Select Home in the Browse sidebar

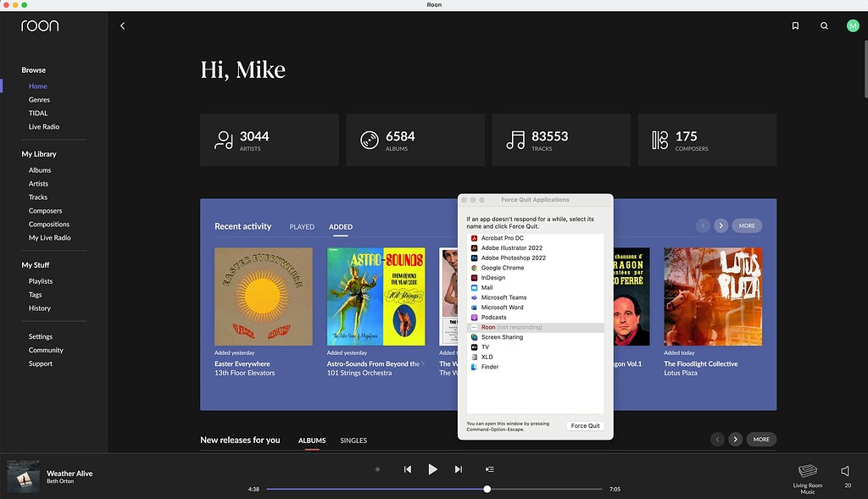37,86
